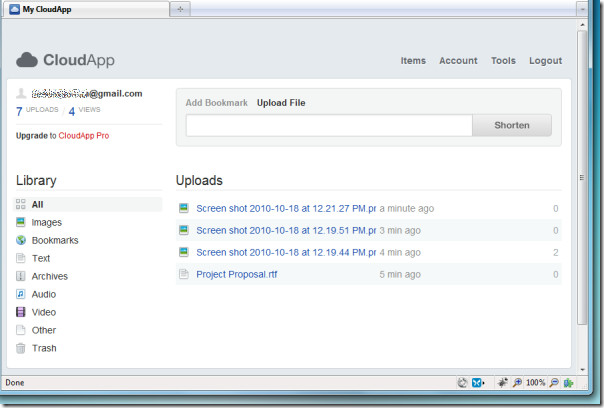
Task: Select Text in the Library list
Action: pos(41,258)
